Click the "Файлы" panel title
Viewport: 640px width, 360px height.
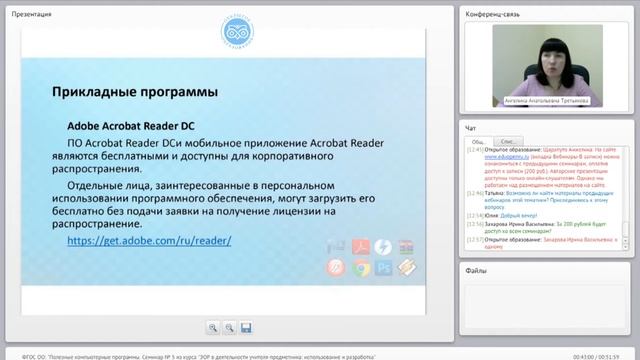(x=476, y=271)
